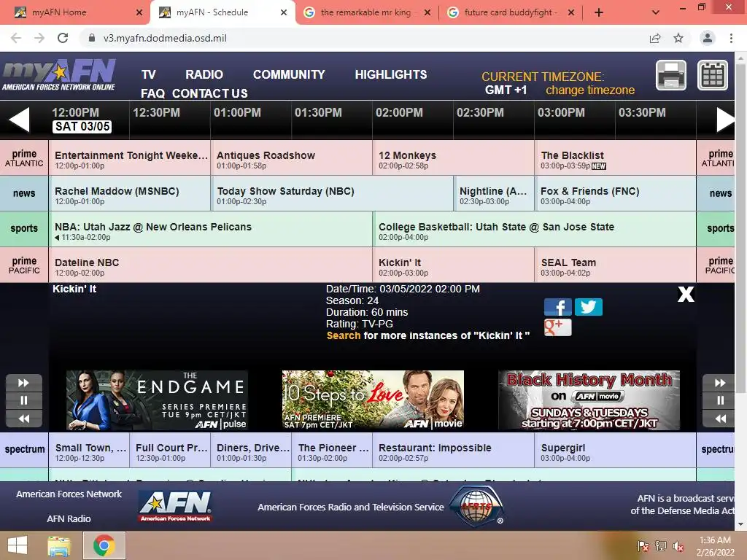Pause the left banner carousel control
747x560 pixels.
point(24,400)
